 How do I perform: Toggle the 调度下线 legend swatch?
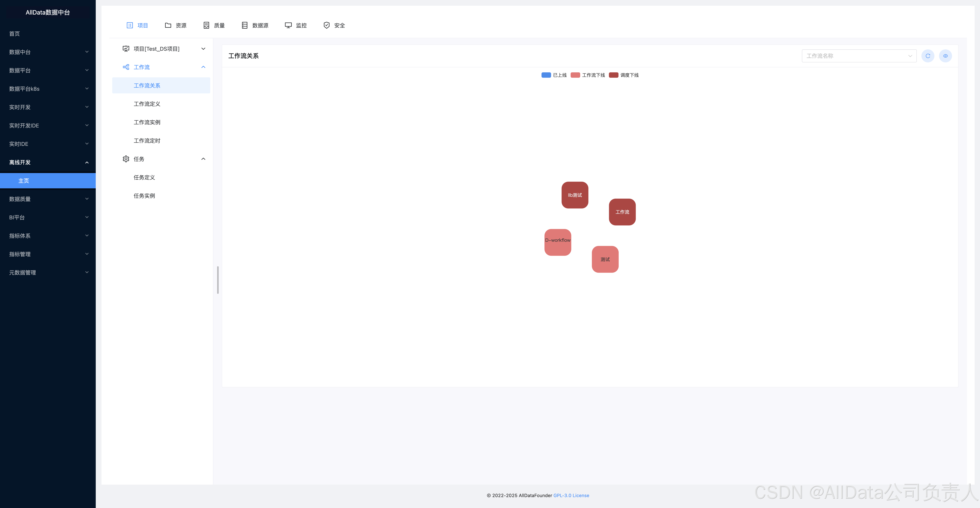[x=613, y=75]
